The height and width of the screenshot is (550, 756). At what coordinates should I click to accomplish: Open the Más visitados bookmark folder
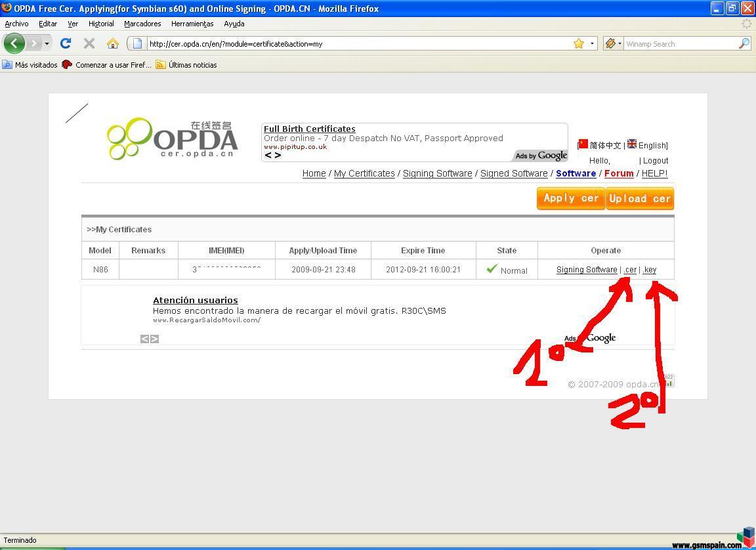(x=30, y=64)
